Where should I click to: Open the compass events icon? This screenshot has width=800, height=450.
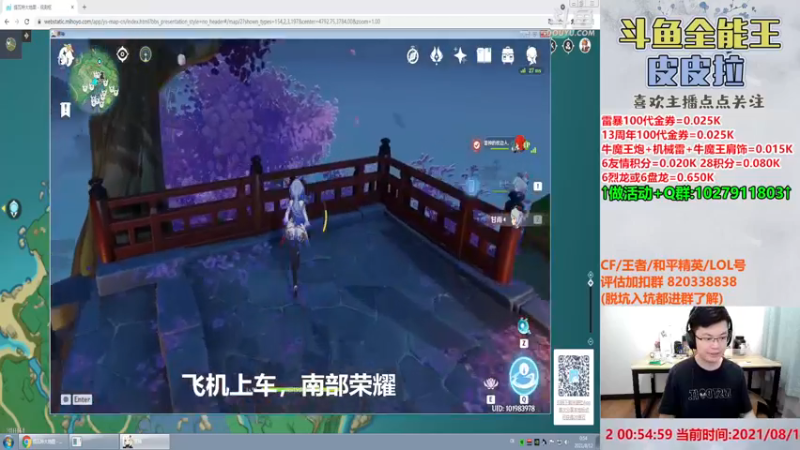click(413, 56)
